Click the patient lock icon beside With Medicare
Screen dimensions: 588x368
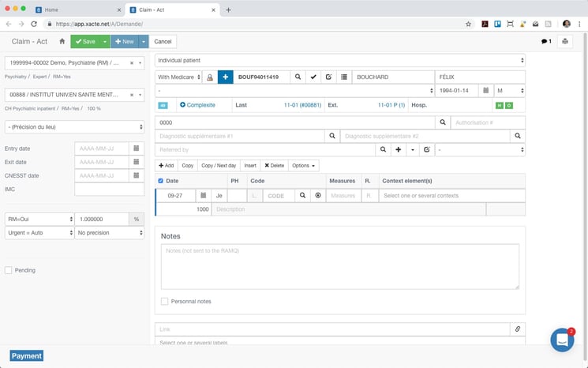tap(210, 77)
